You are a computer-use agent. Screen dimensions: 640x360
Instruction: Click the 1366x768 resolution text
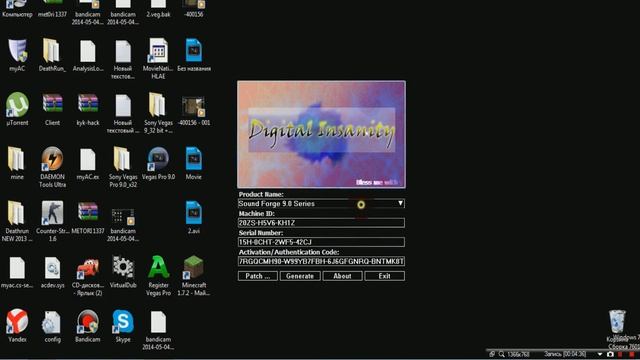(519, 354)
